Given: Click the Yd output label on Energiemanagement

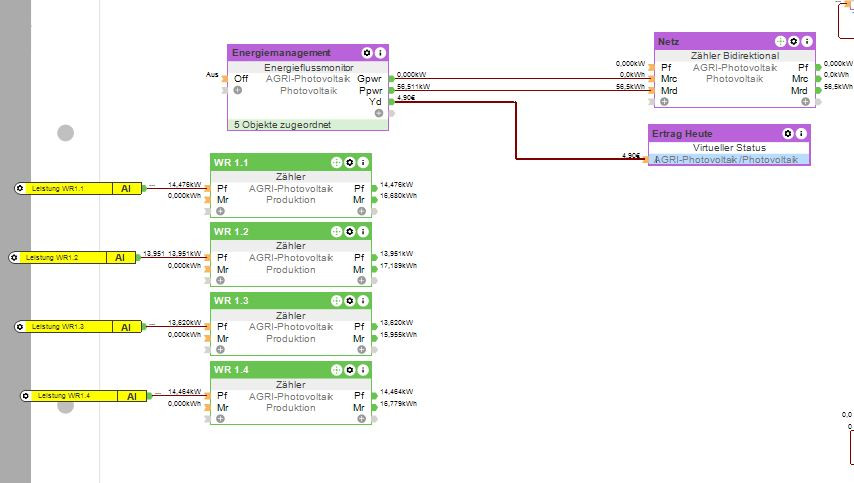Looking at the screenshot, I should 375,102.
